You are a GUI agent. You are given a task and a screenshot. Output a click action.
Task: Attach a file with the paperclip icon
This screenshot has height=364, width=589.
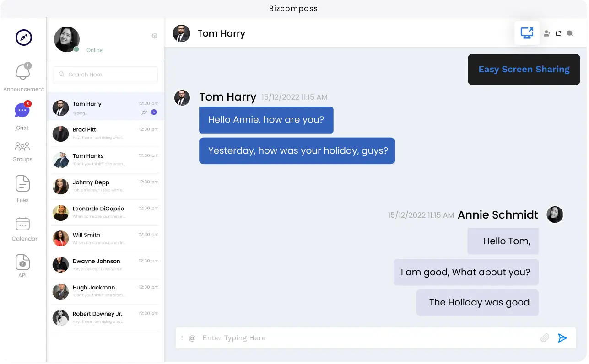pyautogui.click(x=545, y=338)
